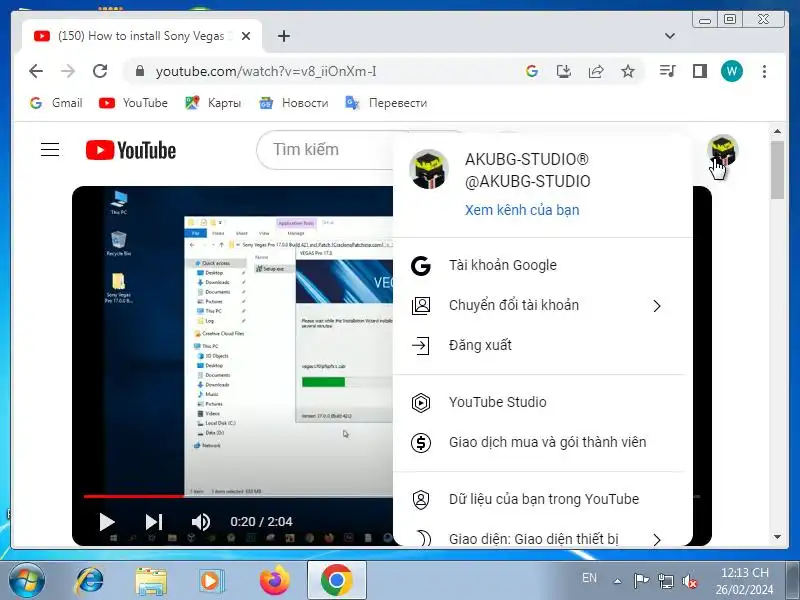Reload the page

pos(100,71)
